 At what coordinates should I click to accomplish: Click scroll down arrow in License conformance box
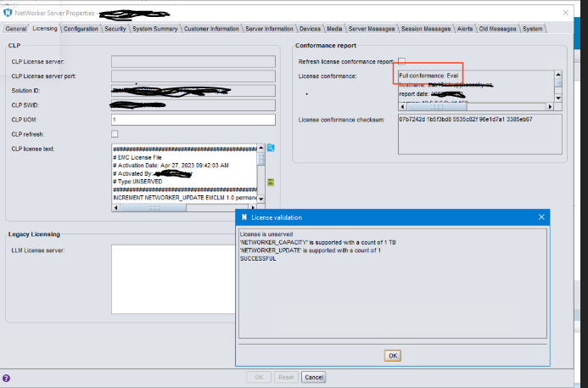558,98
